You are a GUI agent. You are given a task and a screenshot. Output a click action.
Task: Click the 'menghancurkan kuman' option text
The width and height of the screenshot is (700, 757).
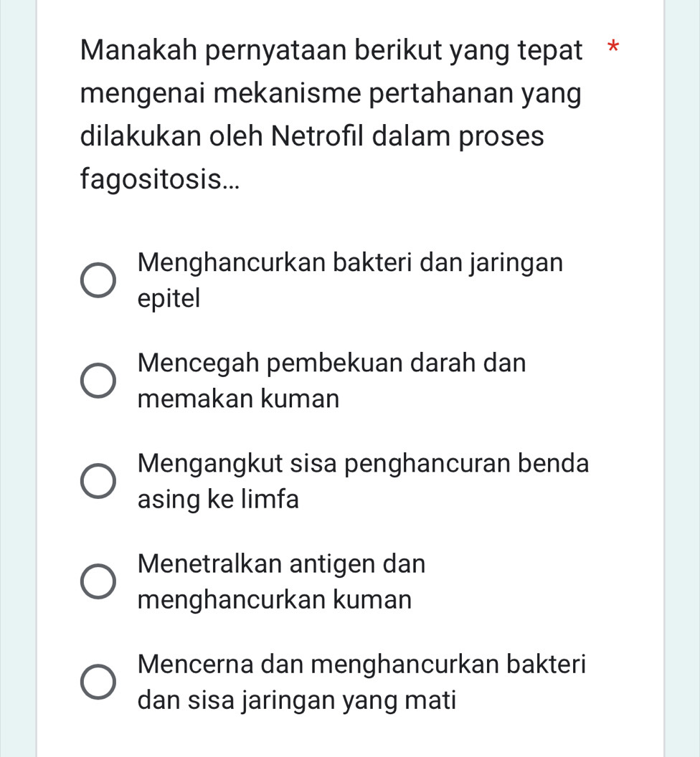coord(275,599)
